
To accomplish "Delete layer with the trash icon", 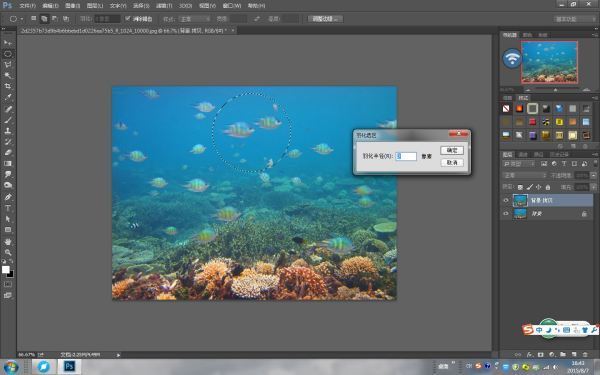I will pos(585,355).
